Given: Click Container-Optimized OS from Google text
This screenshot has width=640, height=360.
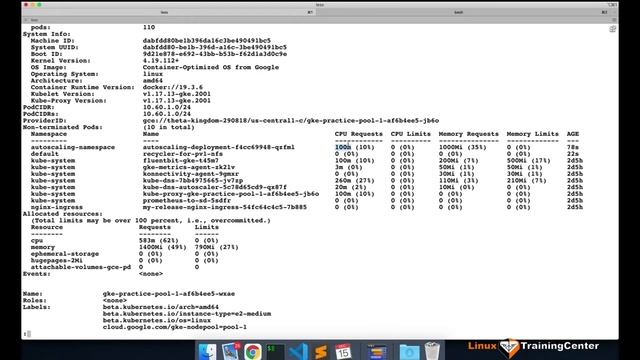Looking at the screenshot, I should [x=211, y=67].
